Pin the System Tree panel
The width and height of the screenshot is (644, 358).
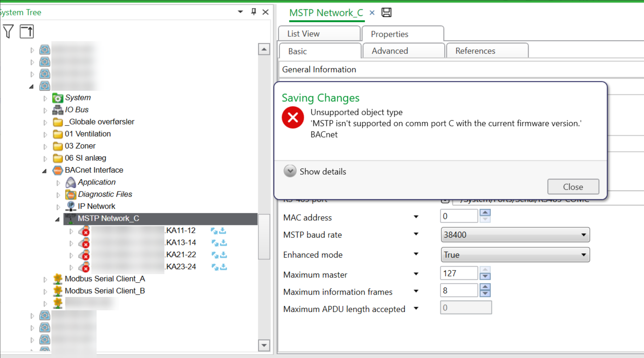[254, 12]
